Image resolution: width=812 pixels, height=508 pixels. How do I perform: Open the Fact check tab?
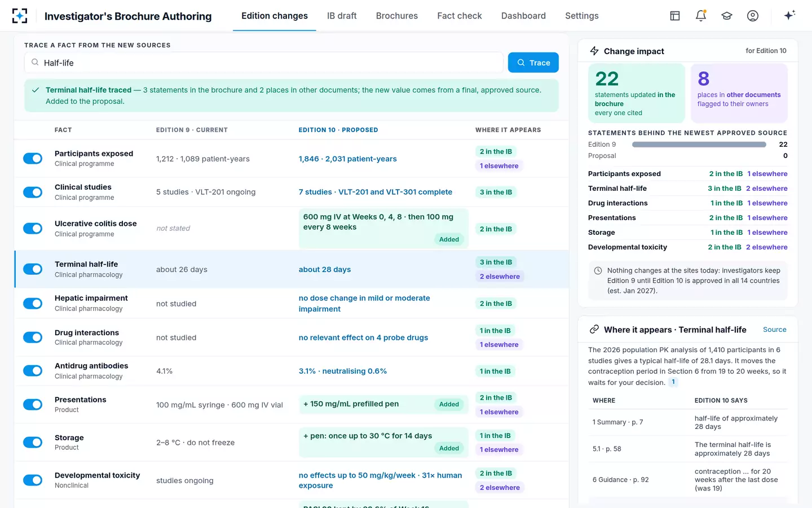[460, 16]
